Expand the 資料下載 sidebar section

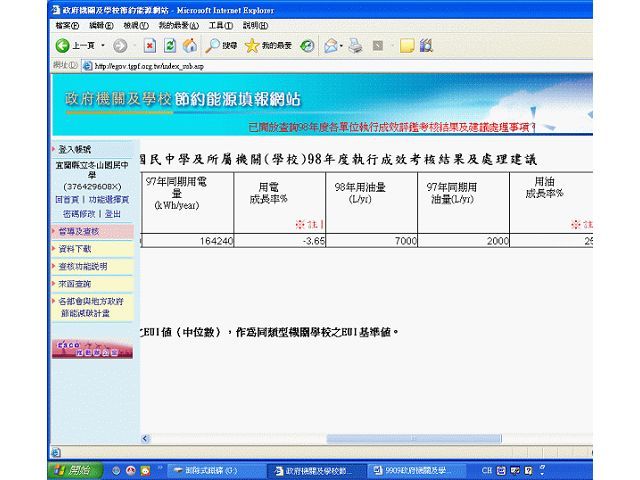(x=75, y=249)
